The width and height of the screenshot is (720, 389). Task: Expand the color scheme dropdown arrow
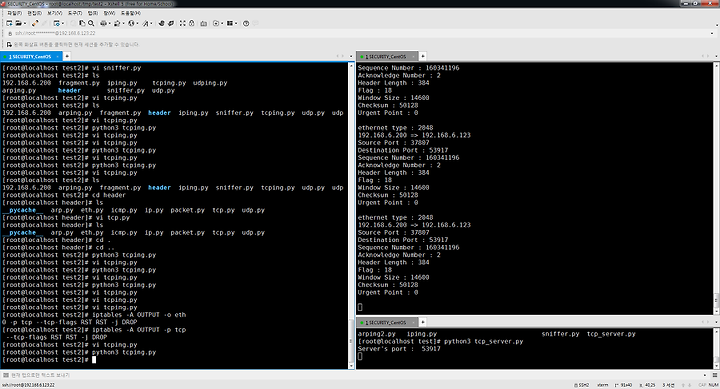[x=123, y=23]
